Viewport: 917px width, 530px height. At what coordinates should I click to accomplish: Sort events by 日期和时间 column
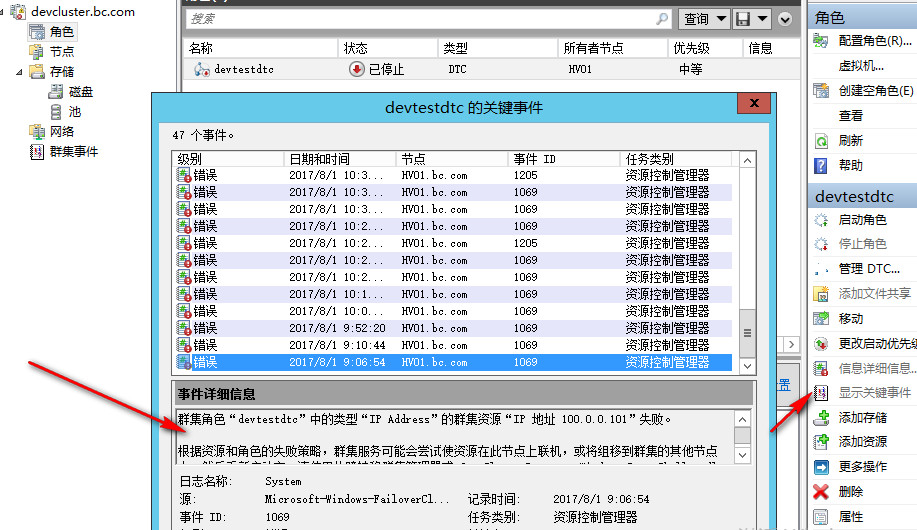pos(340,159)
